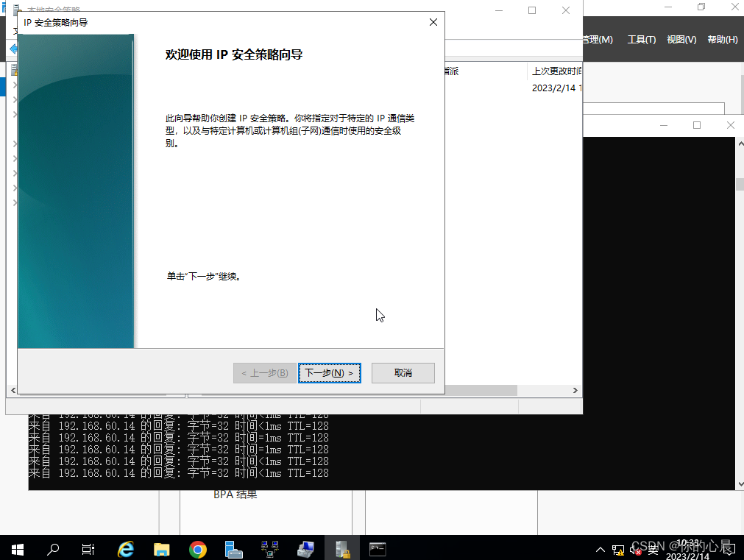Launch Google Chrome from taskbar

pos(198,549)
